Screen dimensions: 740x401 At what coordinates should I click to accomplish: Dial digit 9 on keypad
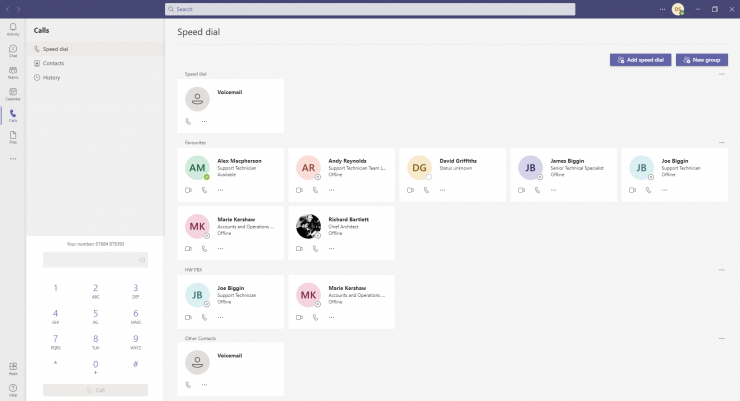coord(135,341)
